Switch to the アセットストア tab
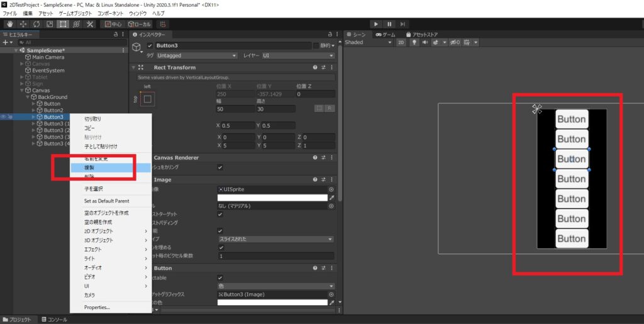This screenshot has width=644, height=324. tap(422, 35)
